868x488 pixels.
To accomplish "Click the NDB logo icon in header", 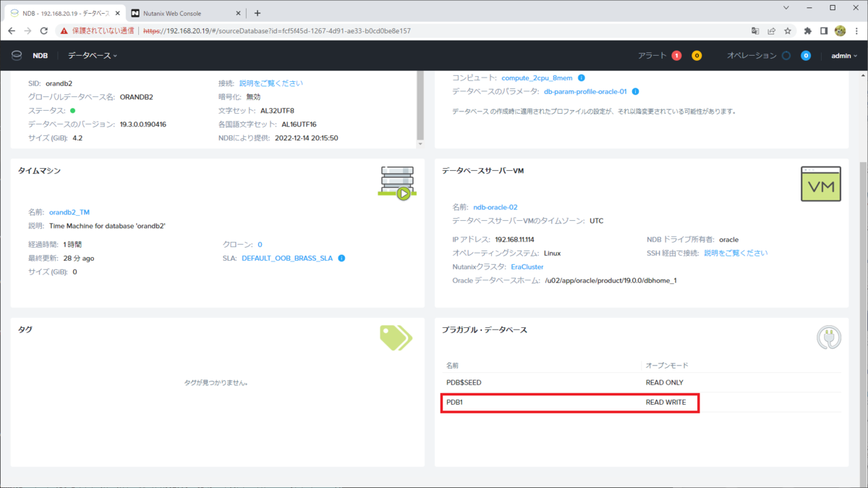I will [17, 56].
